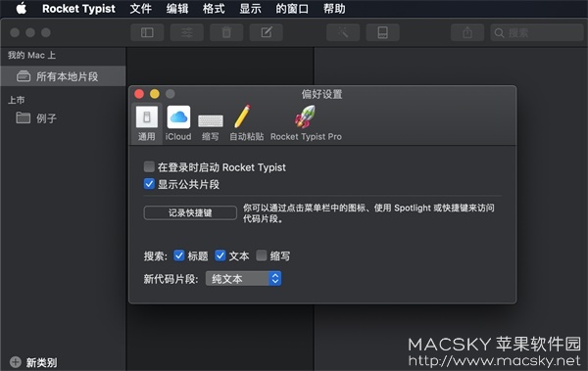588x371 pixels.
Task: Open the 显示 menu
Action: pos(250,9)
